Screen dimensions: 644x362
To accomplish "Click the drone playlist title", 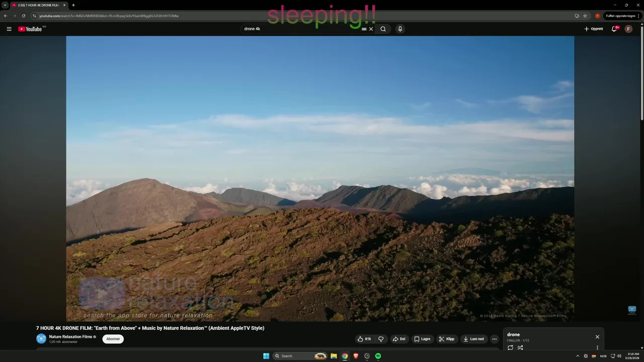I will 513,334.
